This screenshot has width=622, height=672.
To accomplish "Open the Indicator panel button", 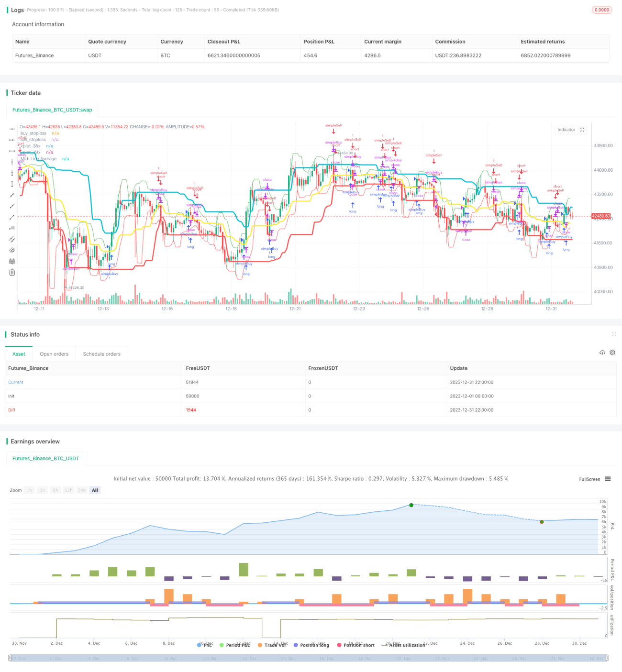I will pyautogui.click(x=566, y=130).
